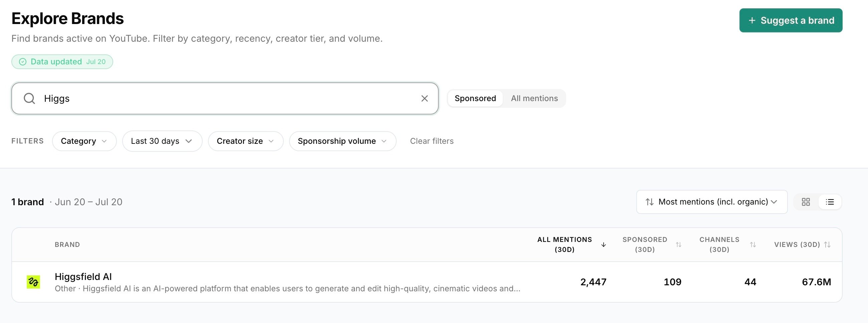Switch to grid view layout icon
This screenshot has width=868, height=323.
(806, 202)
